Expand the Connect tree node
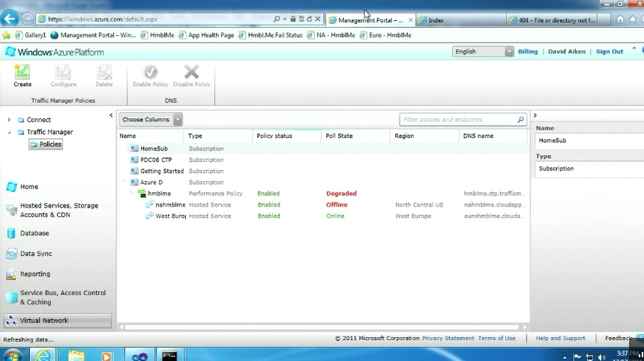The image size is (644, 361). tap(9, 120)
